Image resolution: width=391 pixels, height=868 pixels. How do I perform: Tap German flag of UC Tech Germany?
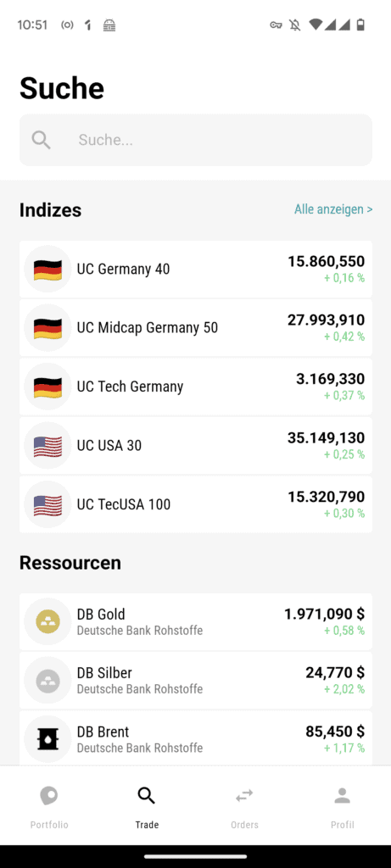click(47, 387)
